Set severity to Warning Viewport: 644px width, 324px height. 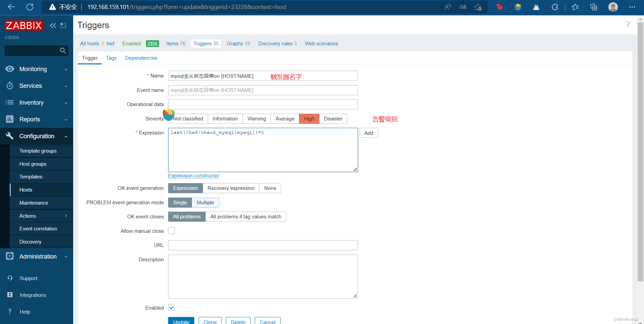pyautogui.click(x=257, y=119)
